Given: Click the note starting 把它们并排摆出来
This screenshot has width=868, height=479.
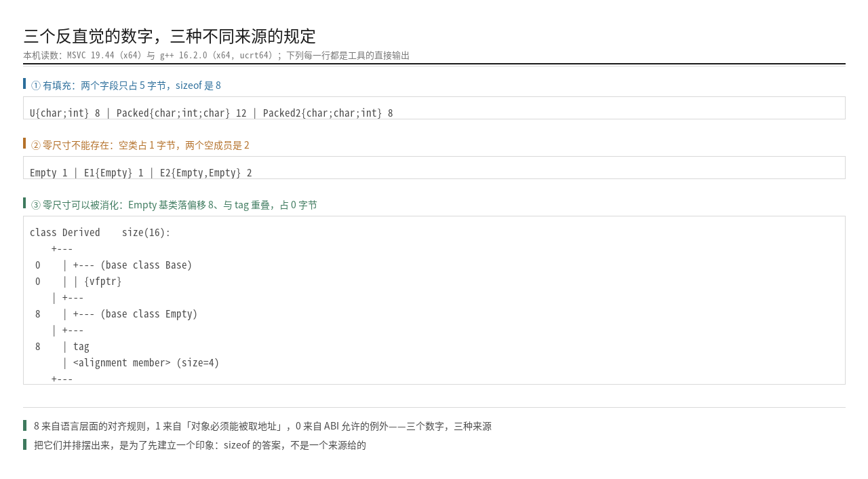Looking at the screenshot, I should coord(200,445).
